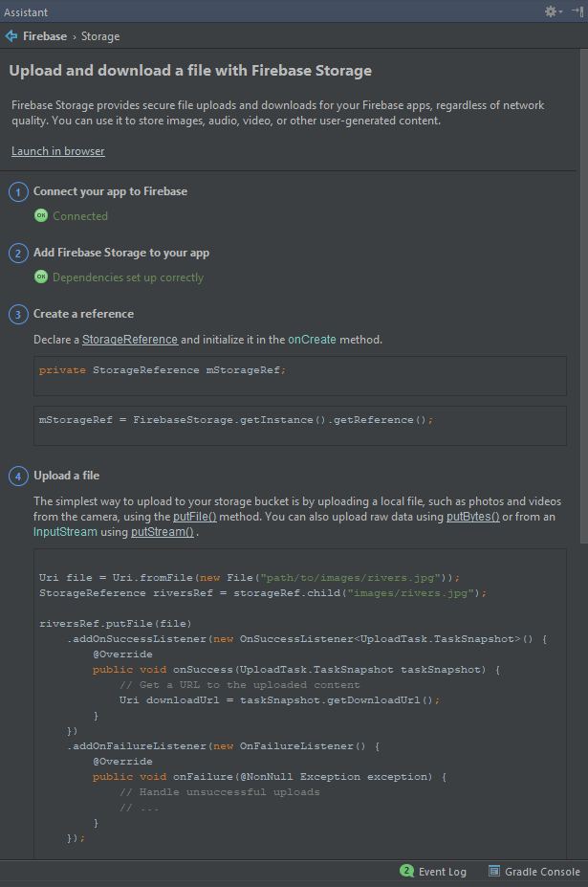This screenshot has width=588, height=887.
Task: Click the step 2 circle icon
Action: click(18, 254)
